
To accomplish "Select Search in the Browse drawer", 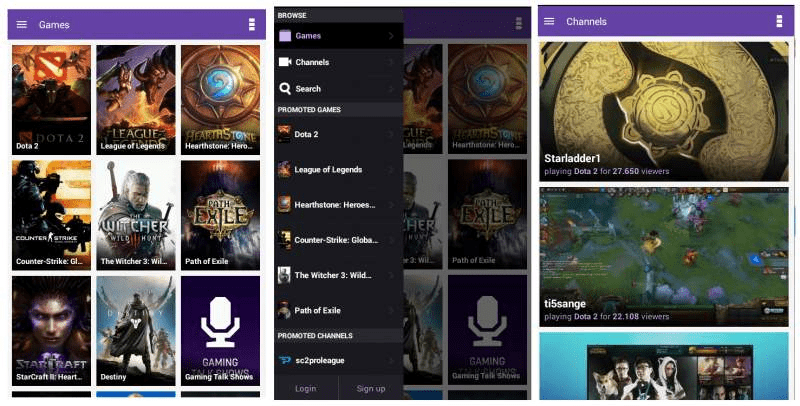I will (x=339, y=89).
